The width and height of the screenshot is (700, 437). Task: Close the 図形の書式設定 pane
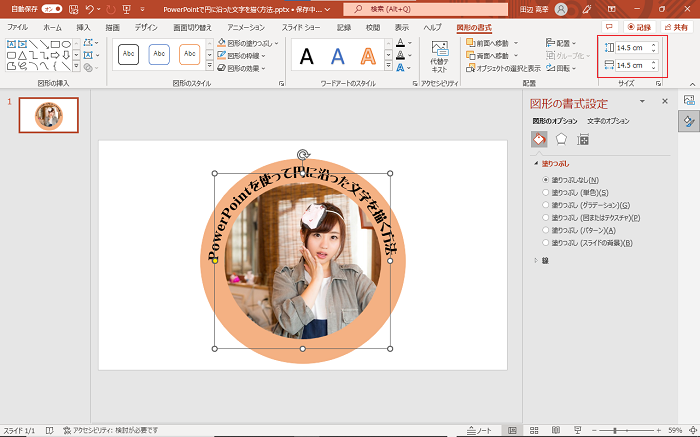click(x=665, y=101)
